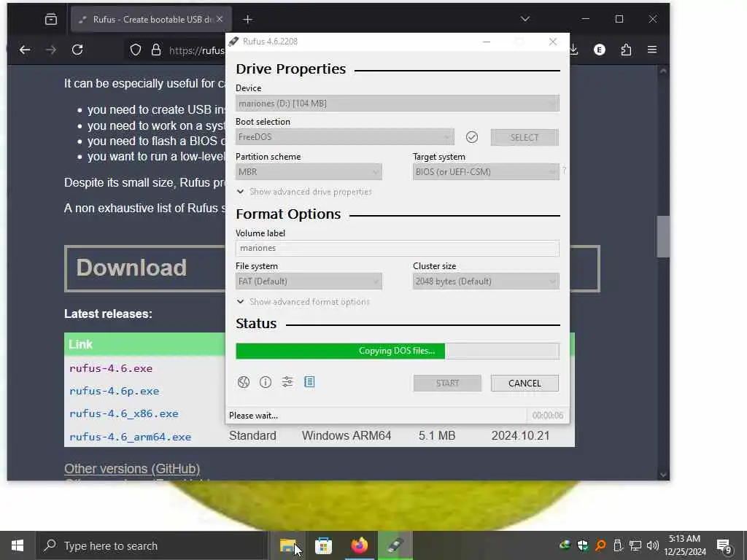Open notification center with 9 alerts
747x560 pixels.
[724, 547]
